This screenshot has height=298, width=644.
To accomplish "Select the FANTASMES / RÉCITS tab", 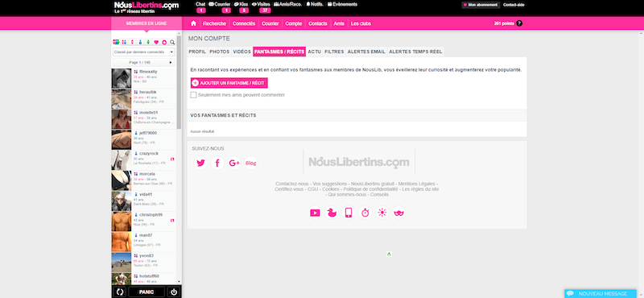I will (x=279, y=52).
